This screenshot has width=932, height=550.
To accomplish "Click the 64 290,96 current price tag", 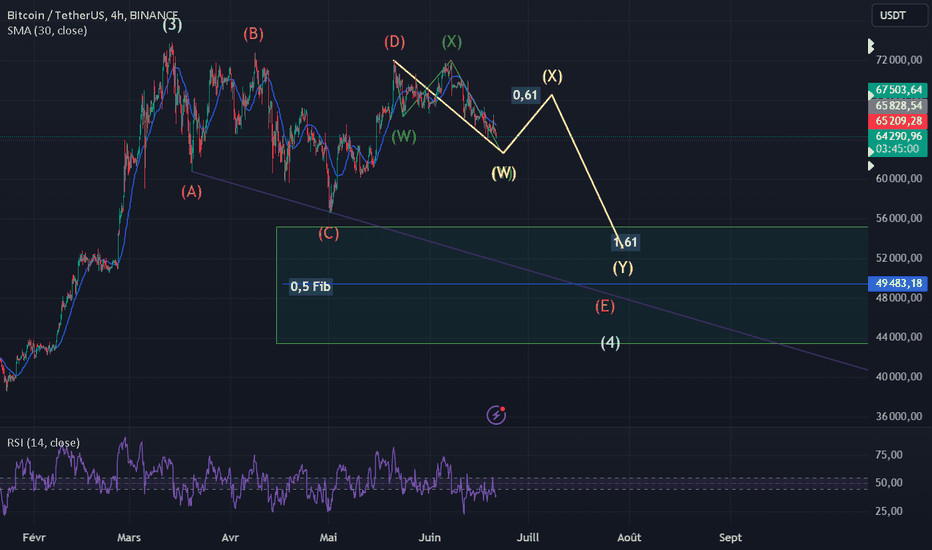I will [x=898, y=136].
